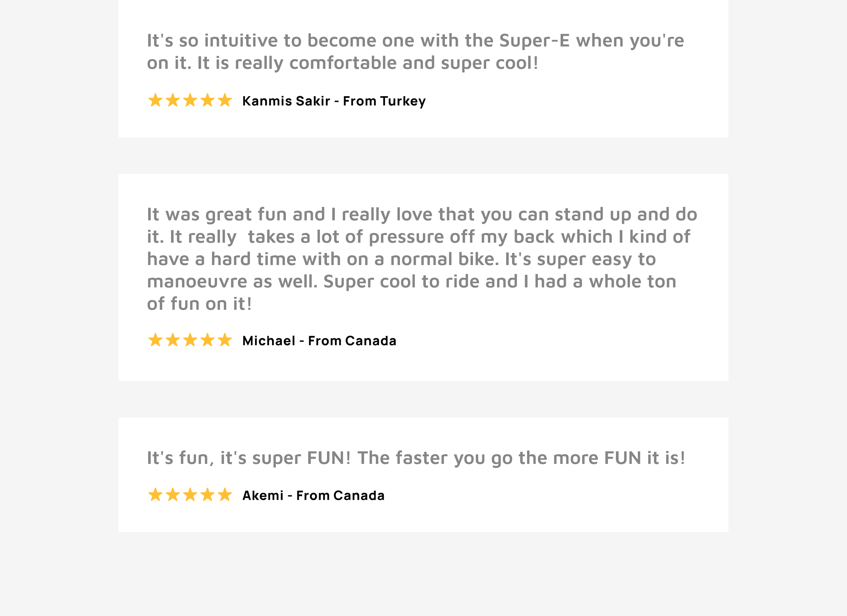Click the "Akemi - From Canada" reviewer name
The width and height of the screenshot is (847, 616).
pos(313,496)
